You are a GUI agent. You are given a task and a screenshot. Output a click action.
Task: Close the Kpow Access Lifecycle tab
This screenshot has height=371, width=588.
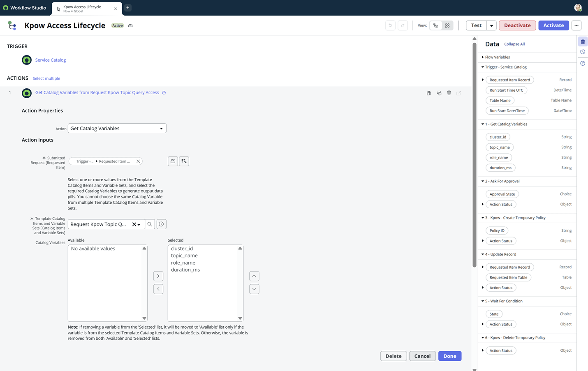pos(116,9)
